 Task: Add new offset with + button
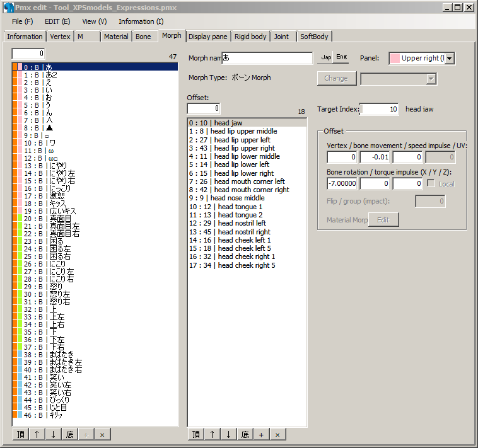pyautogui.click(x=261, y=434)
